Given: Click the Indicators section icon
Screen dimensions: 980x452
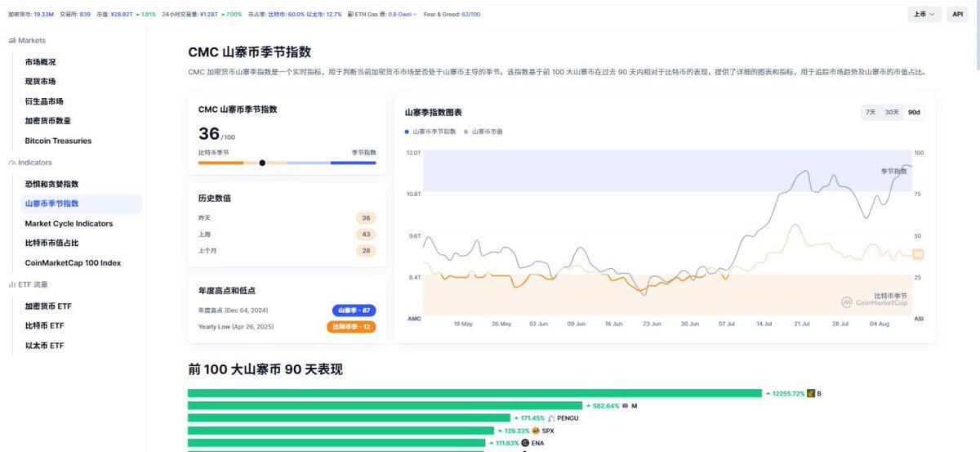Looking at the screenshot, I should 11,163.
